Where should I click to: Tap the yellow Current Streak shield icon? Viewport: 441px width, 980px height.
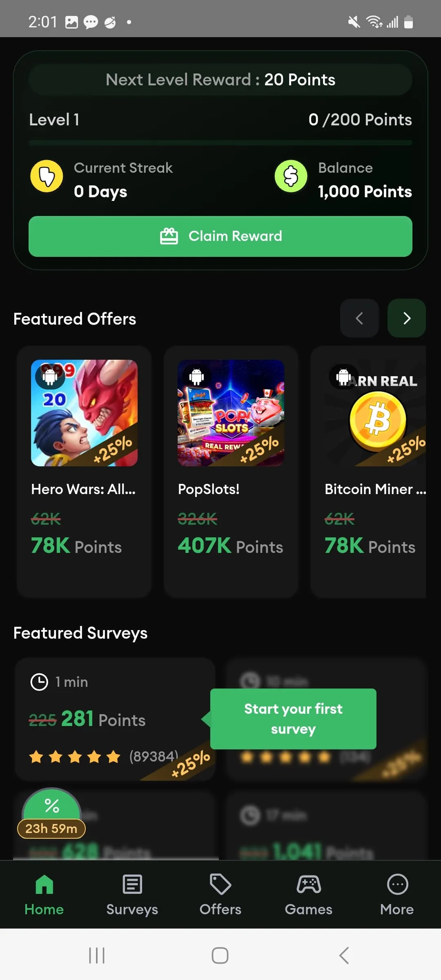tap(47, 176)
